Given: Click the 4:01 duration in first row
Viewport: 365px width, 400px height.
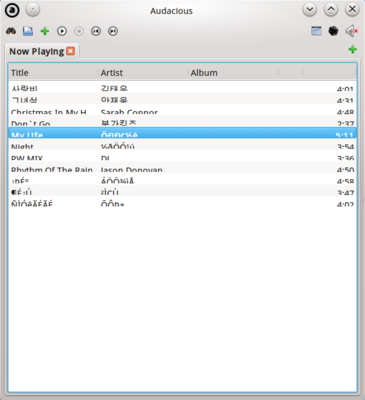Looking at the screenshot, I should [x=345, y=89].
